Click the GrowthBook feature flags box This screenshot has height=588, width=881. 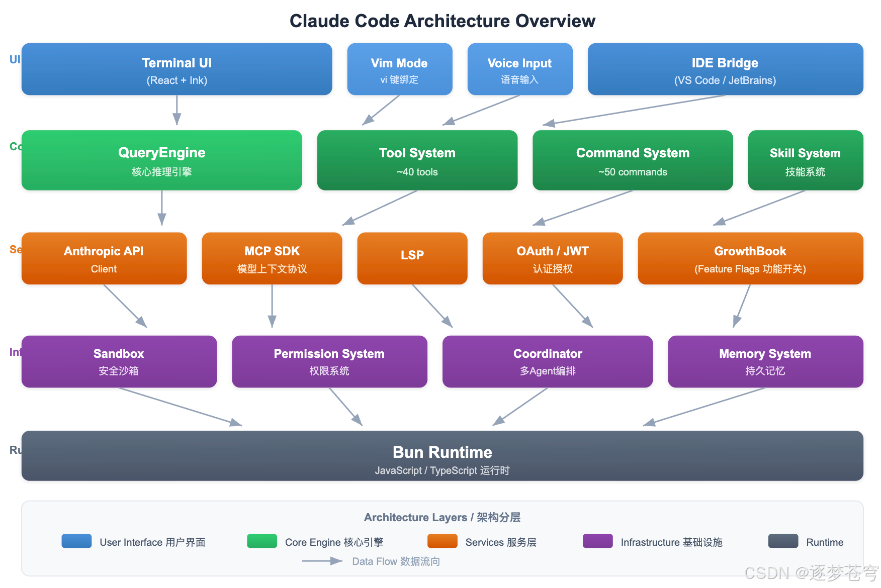click(750, 258)
